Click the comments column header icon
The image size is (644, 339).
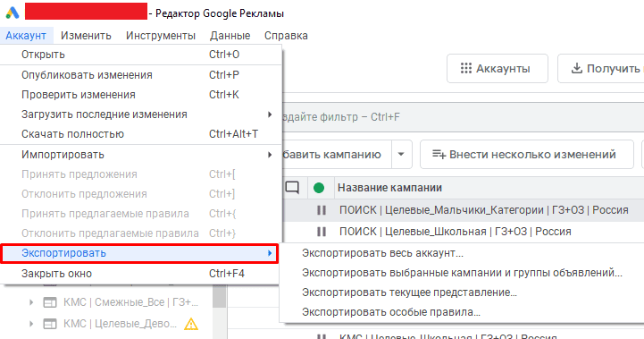click(292, 188)
